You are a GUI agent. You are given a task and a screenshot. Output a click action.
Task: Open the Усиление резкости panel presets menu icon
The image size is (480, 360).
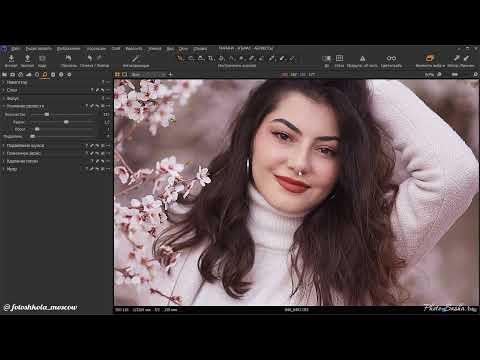tap(103, 106)
